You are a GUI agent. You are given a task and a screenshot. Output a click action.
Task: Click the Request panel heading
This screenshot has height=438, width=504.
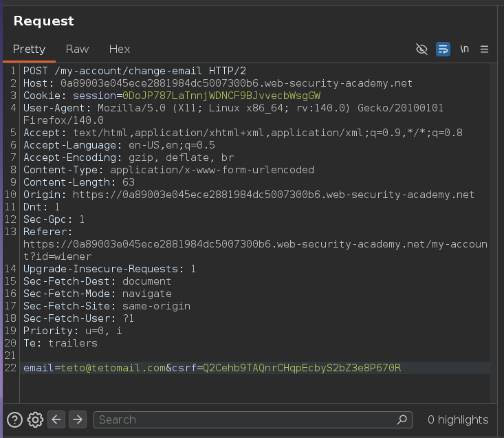click(x=44, y=21)
